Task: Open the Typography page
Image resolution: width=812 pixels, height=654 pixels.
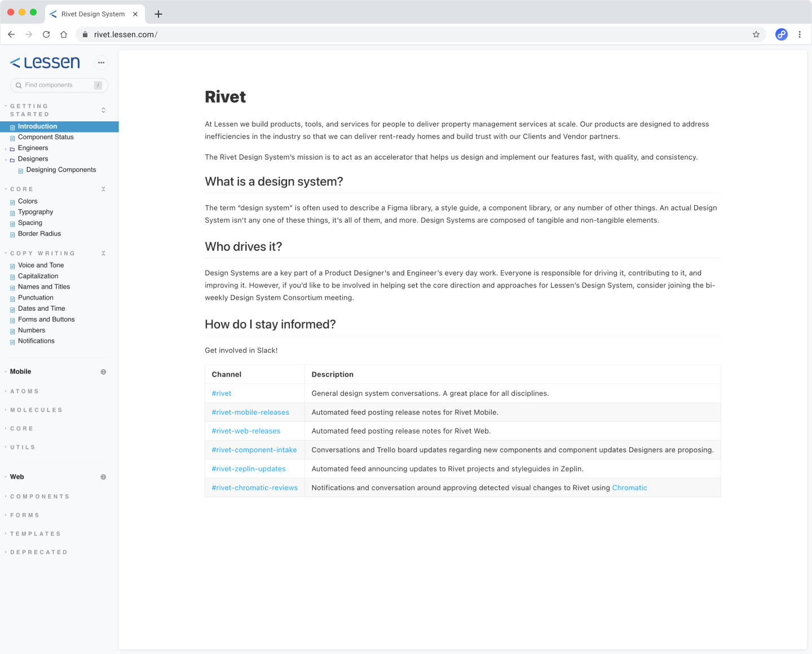Action: pyautogui.click(x=36, y=212)
